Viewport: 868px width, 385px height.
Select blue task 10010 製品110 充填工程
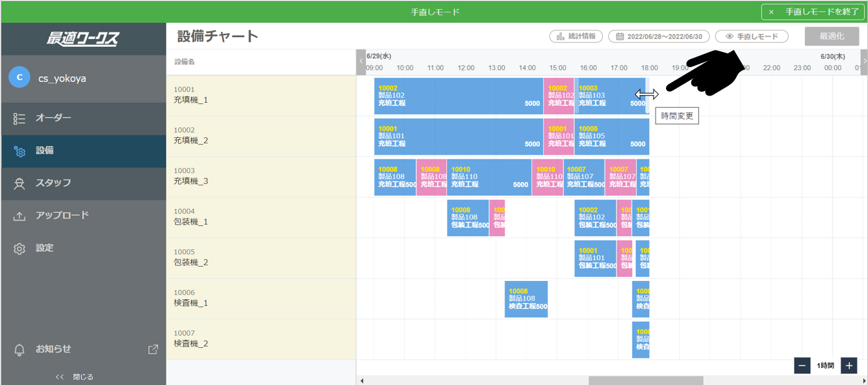(x=489, y=177)
